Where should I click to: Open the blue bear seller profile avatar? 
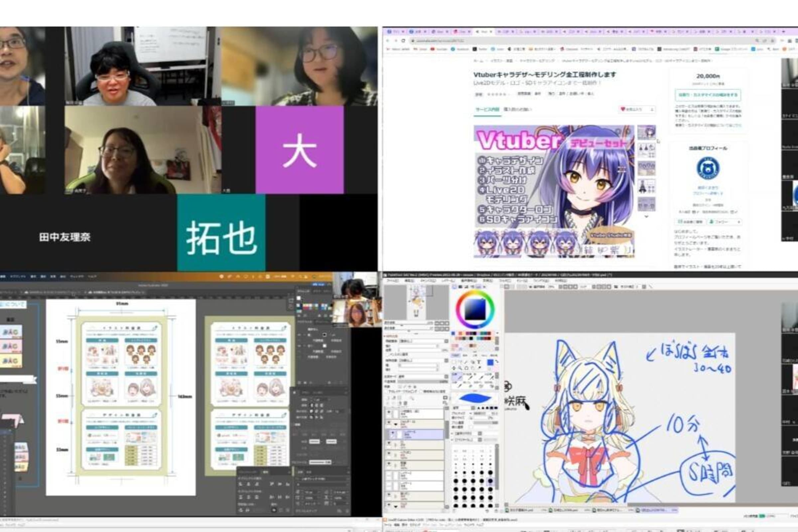tap(708, 168)
